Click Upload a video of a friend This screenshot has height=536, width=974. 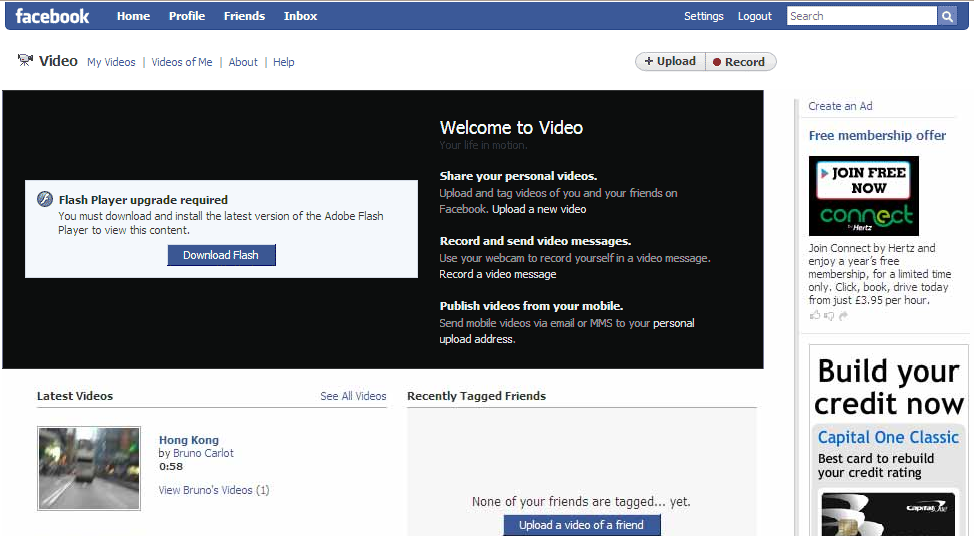pos(581,525)
